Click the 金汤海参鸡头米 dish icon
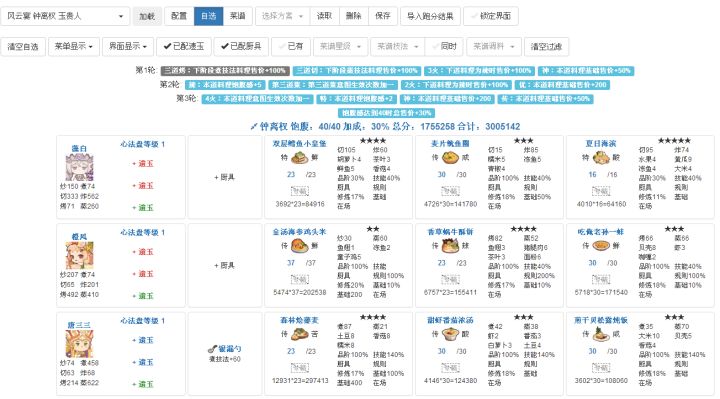This screenshot has height=399, width=720. 299,246
